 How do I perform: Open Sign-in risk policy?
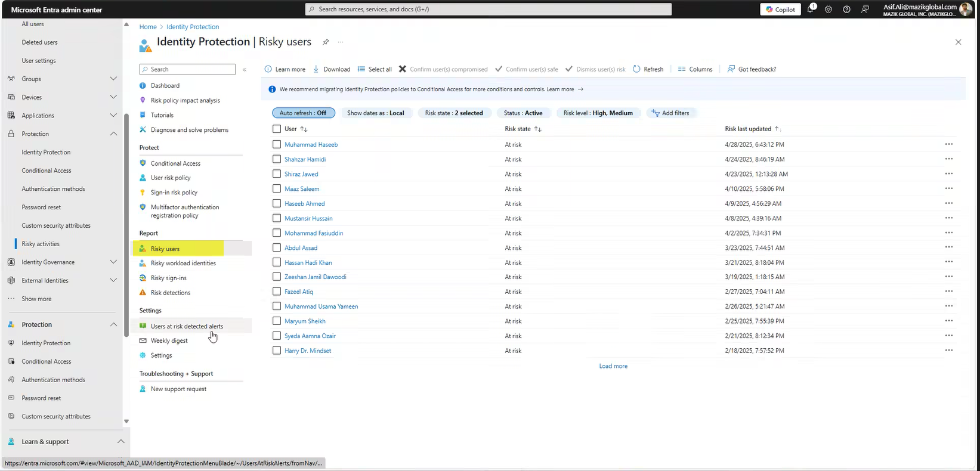(x=174, y=193)
